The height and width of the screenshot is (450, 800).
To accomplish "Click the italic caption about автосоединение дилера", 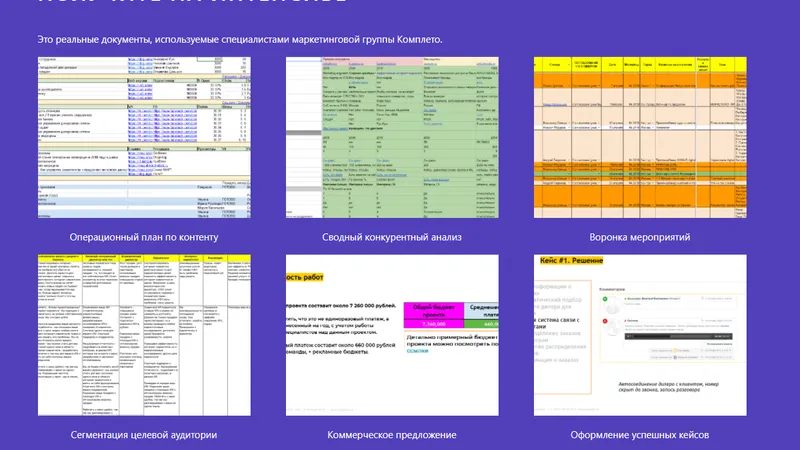I will 668,387.
